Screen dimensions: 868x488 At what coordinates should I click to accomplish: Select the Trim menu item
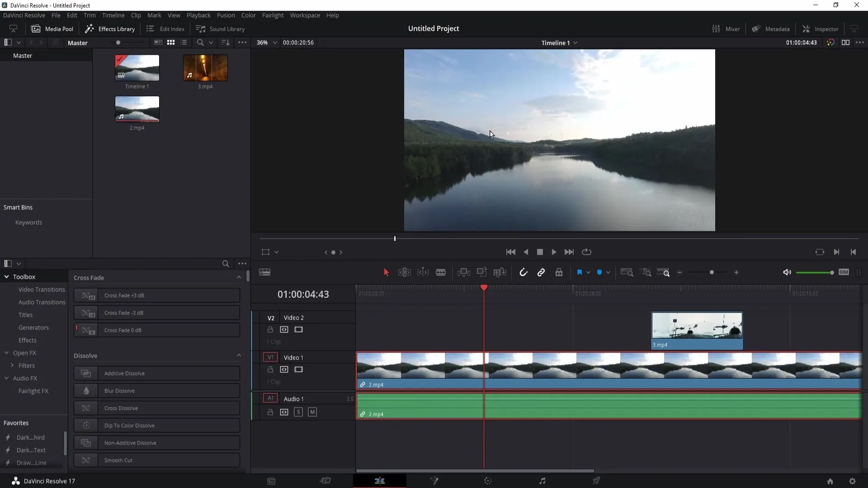click(x=90, y=15)
